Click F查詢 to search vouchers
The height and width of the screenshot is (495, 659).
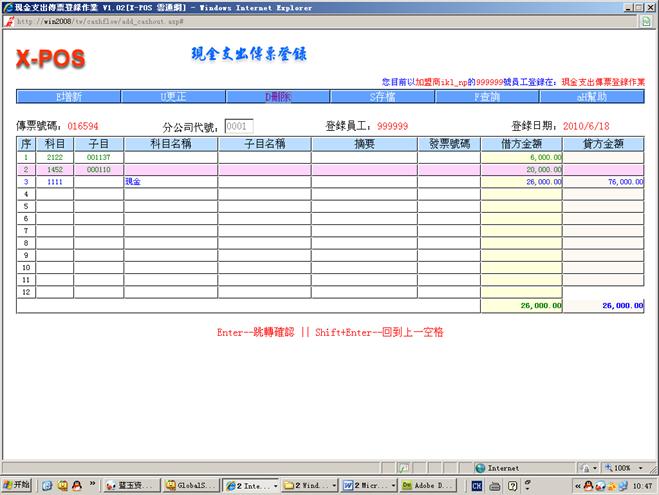point(487,97)
